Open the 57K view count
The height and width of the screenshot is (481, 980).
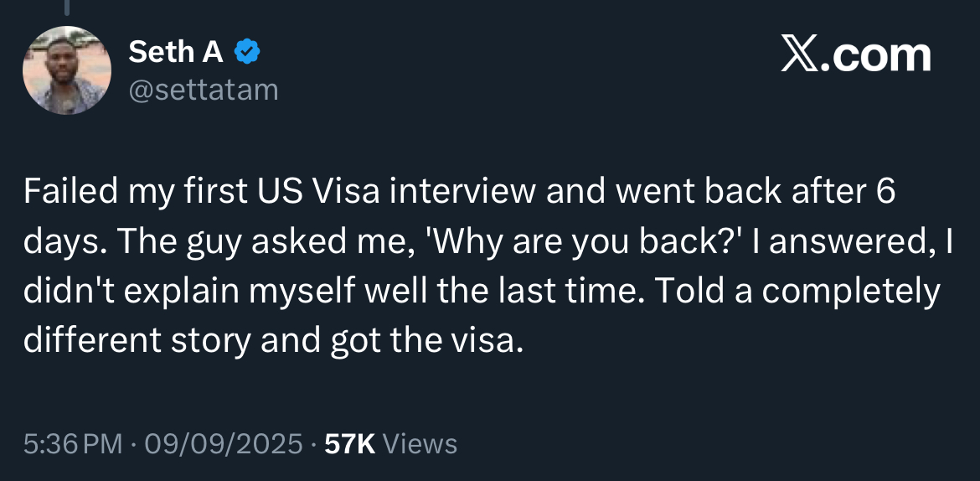tap(350, 444)
